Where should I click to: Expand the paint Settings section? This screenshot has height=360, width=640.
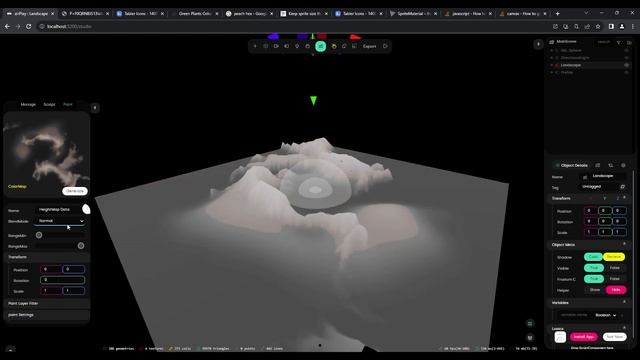pyautogui.click(x=47, y=315)
